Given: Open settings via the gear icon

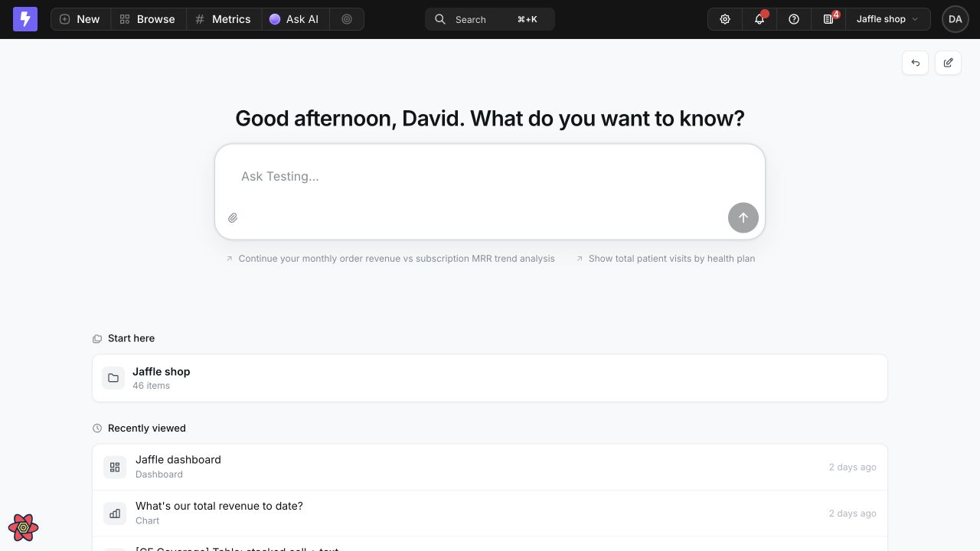Looking at the screenshot, I should [725, 19].
